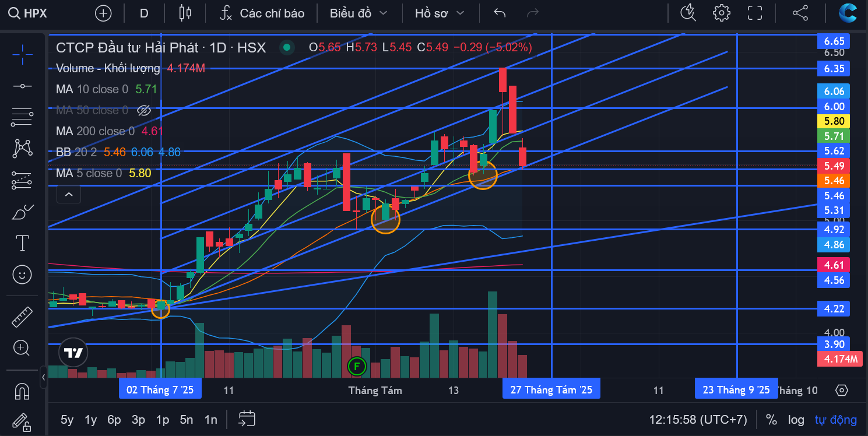Click the green F event marker

tap(356, 366)
